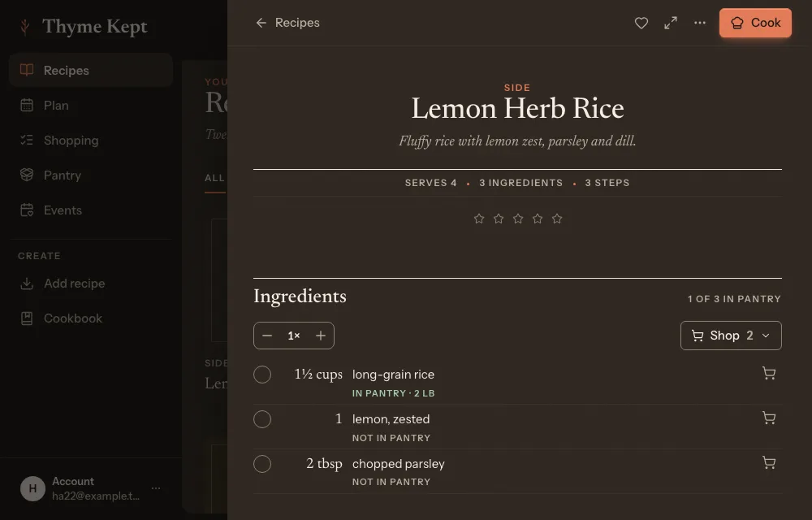Rate the recipe four stars

pos(538,219)
